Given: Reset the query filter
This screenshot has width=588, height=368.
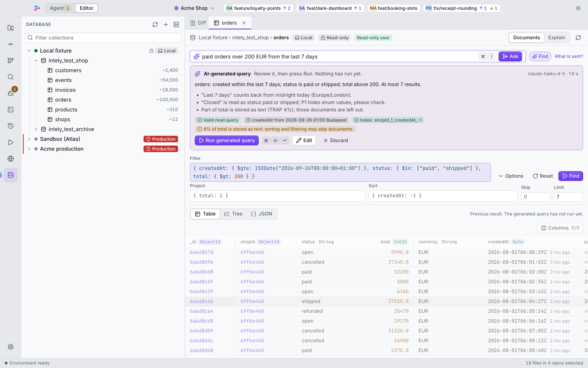Looking at the screenshot, I should point(542,176).
